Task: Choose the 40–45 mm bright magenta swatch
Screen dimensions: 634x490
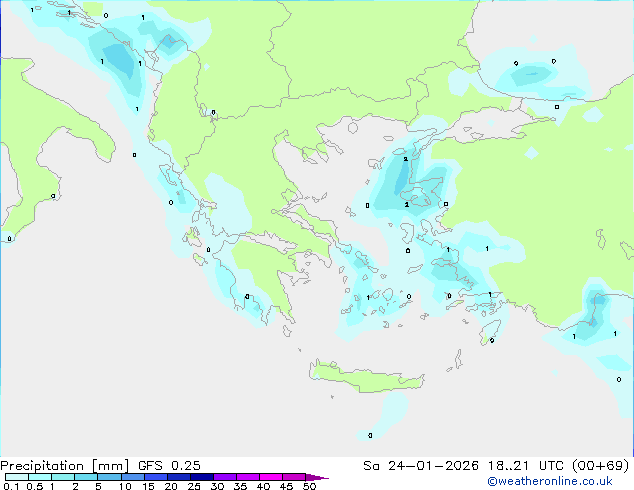Action: (x=271, y=477)
